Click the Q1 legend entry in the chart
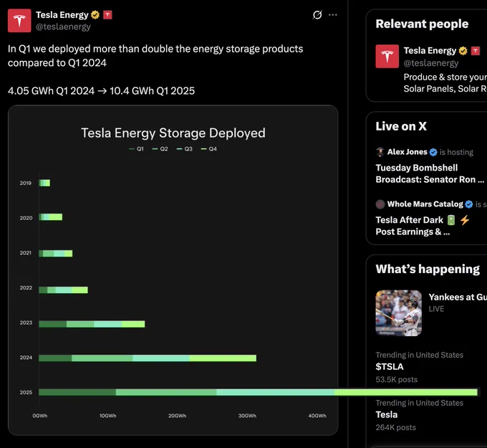 (136, 149)
